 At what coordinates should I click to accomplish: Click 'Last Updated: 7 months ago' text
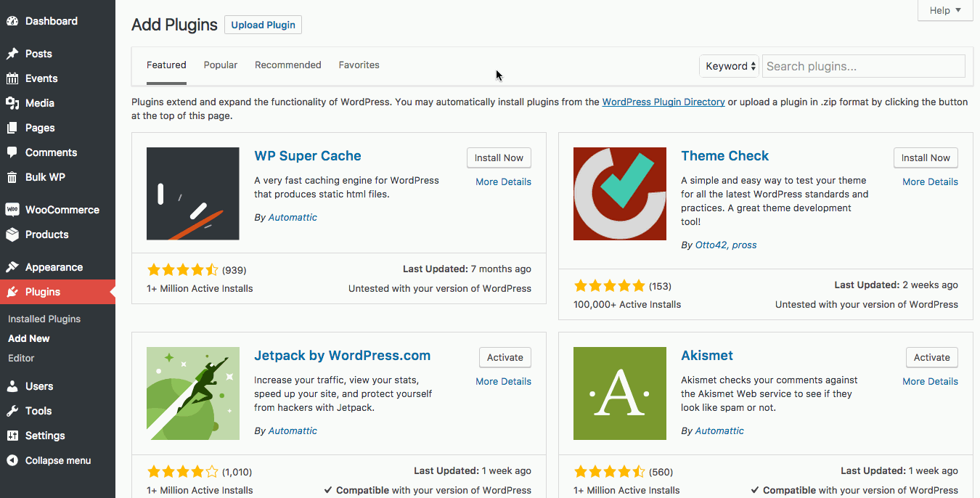pos(467,269)
